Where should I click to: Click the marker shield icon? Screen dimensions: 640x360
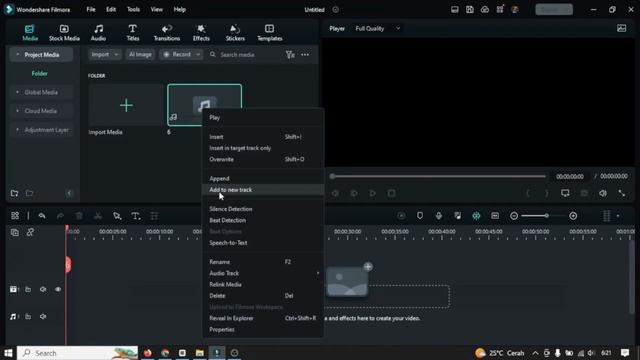pyautogui.click(x=420, y=216)
